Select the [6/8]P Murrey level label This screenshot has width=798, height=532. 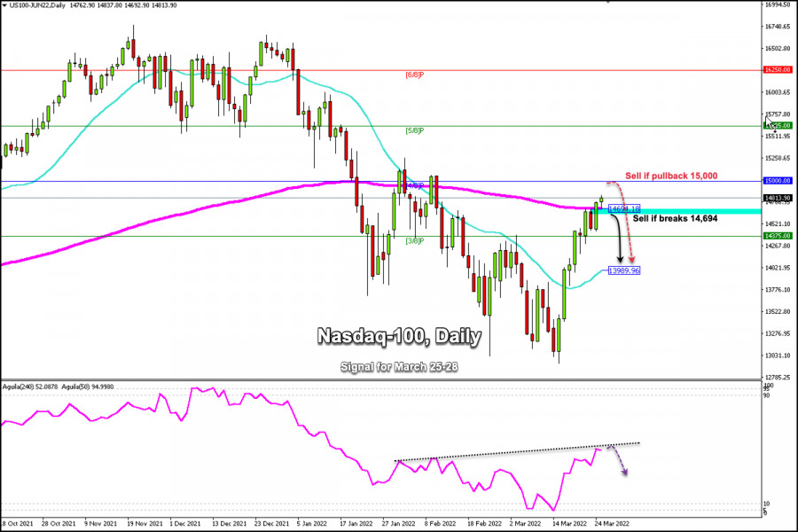(415, 74)
